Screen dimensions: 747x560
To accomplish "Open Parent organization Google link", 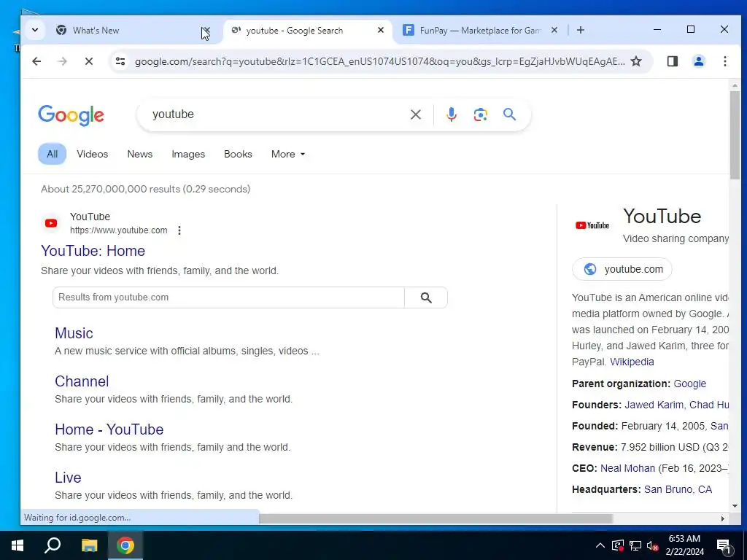I will point(689,384).
